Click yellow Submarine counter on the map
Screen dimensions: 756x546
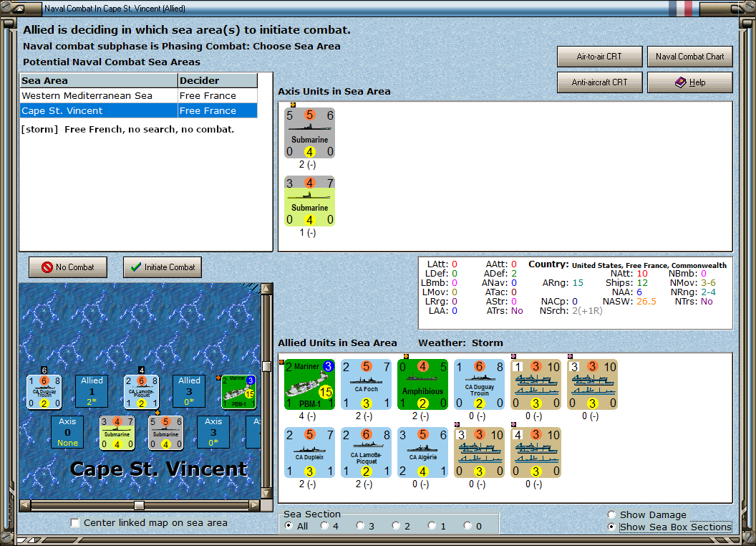(x=117, y=433)
